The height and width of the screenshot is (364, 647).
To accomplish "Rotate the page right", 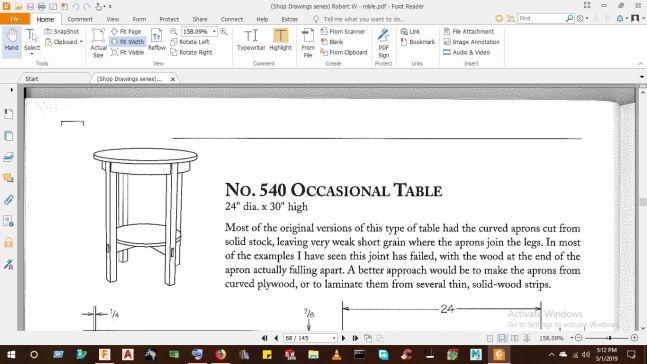I will 191,52.
